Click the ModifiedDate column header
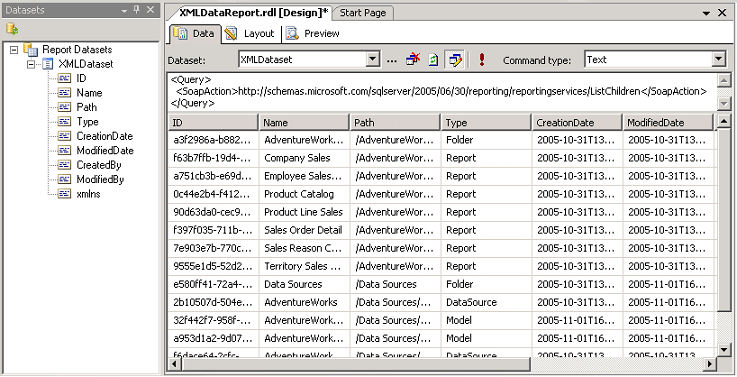 pos(668,122)
